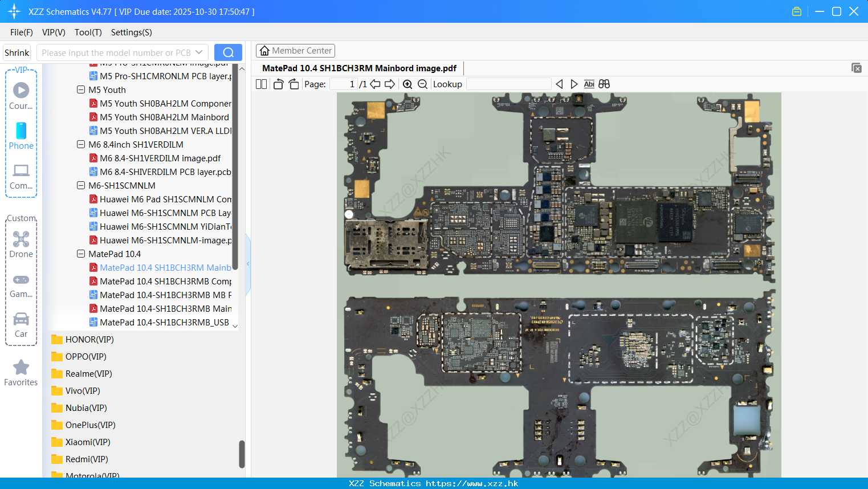Open Huawei M6-SH1SCMNLM YiDianTong file

[x=160, y=227]
